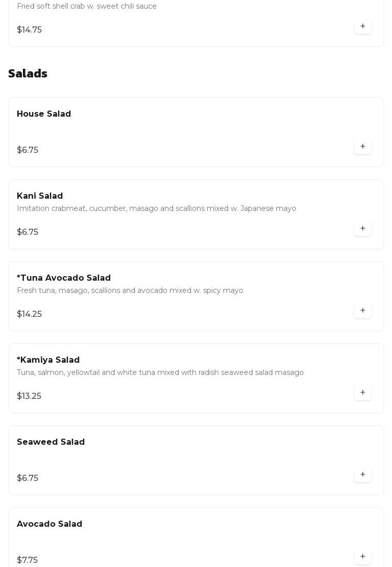Add Kamiya Salad to the order

(362, 393)
